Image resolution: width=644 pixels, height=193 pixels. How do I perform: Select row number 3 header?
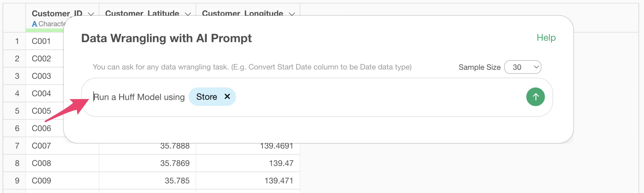pyautogui.click(x=17, y=76)
